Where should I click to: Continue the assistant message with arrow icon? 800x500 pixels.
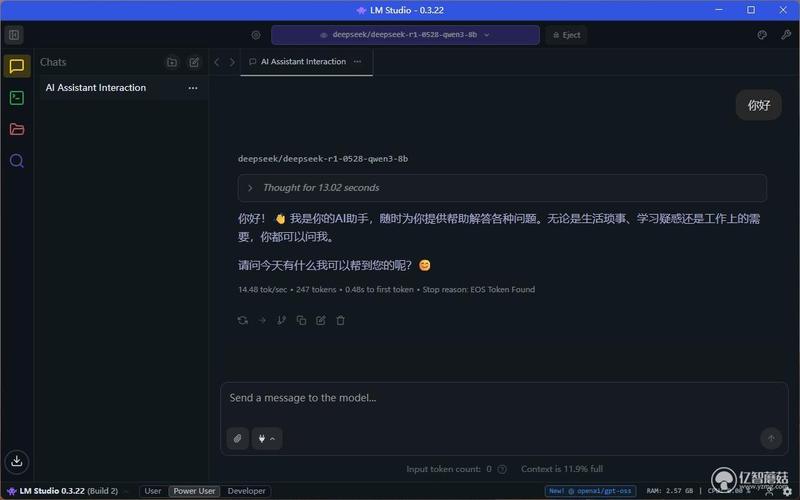click(x=262, y=320)
